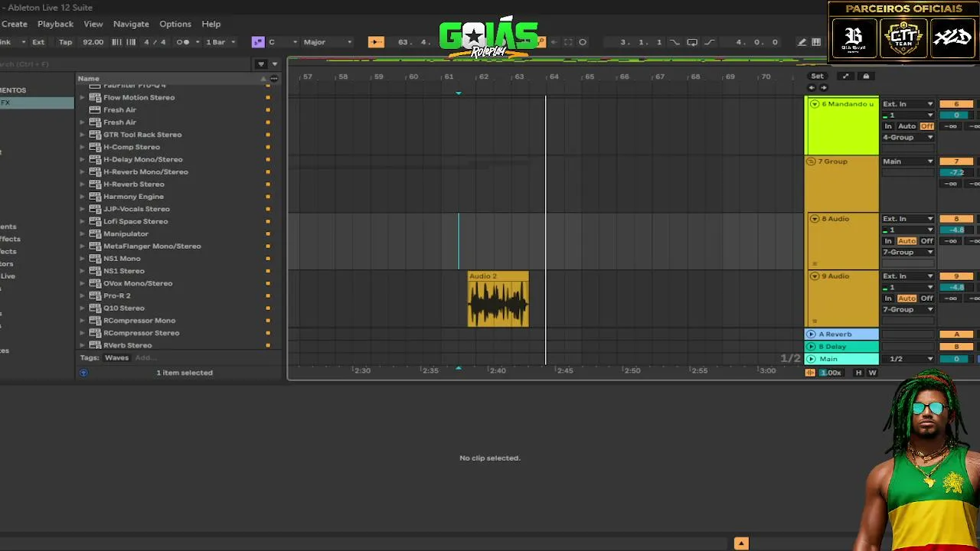Click the H-Comp Stereo plugin icon
This screenshot has width=980, height=551.
[x=95, y=147]
